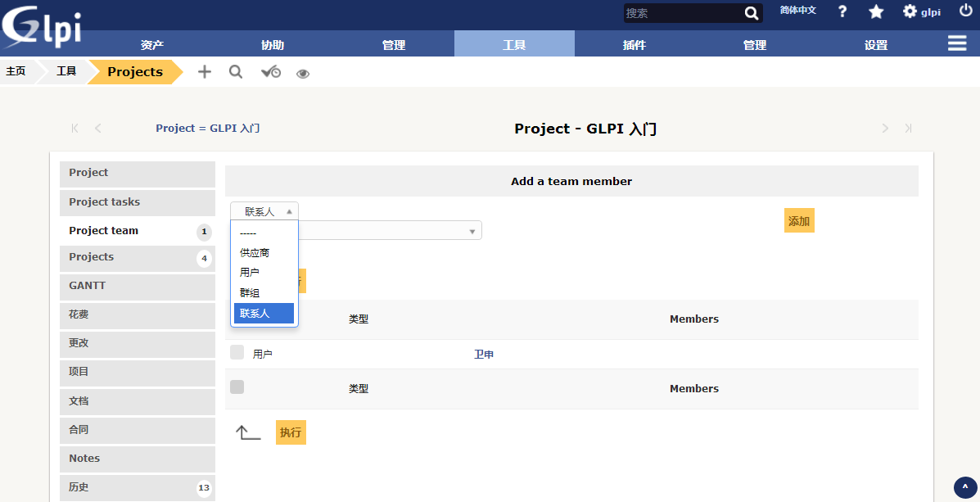This screenshot has width=980, height=502.
Task: Switch to the 文档 tab
Action: [138, 402]
